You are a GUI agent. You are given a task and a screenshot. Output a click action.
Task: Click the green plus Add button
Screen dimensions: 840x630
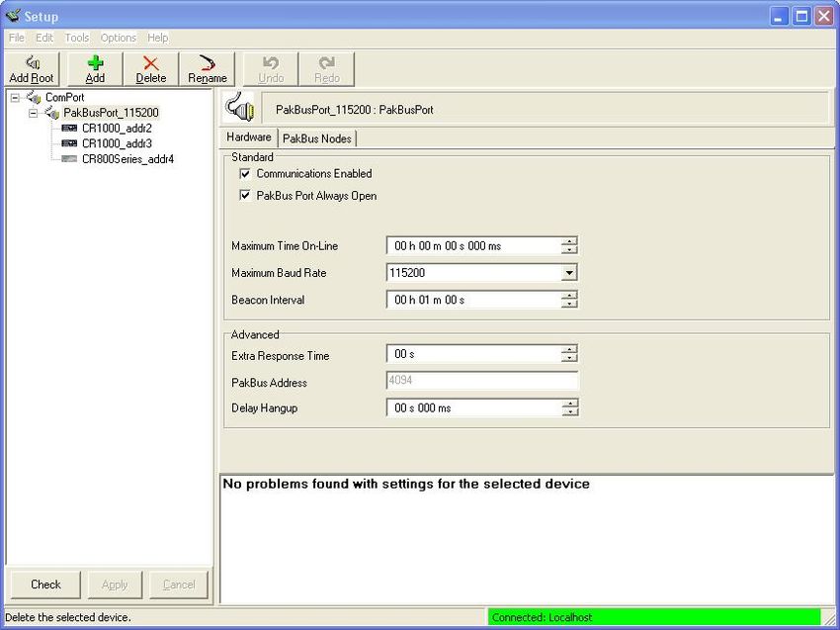[x=95, y=69]
